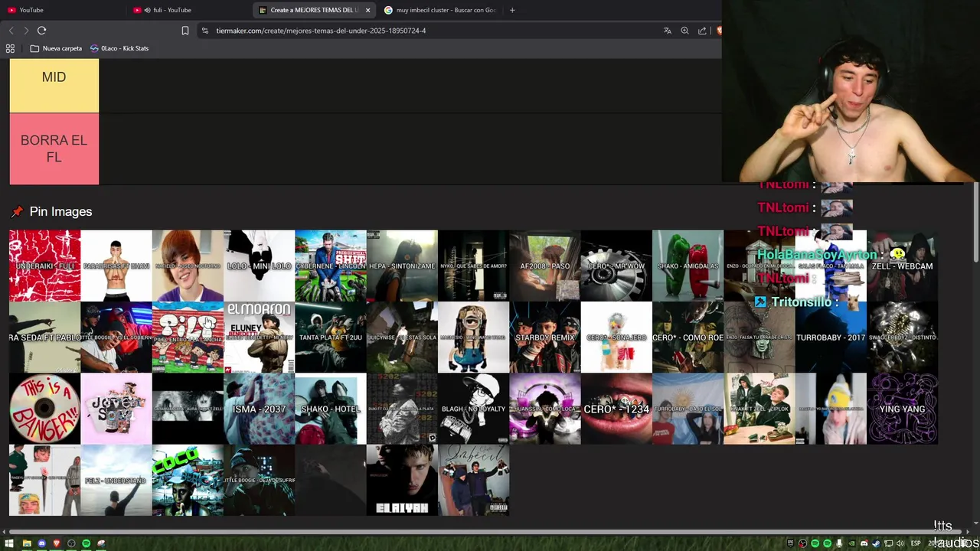The image size is (980, 551).
Task: Select the TANTA PLATA FT 2UU thumbnail
Action: coord(331,337)
